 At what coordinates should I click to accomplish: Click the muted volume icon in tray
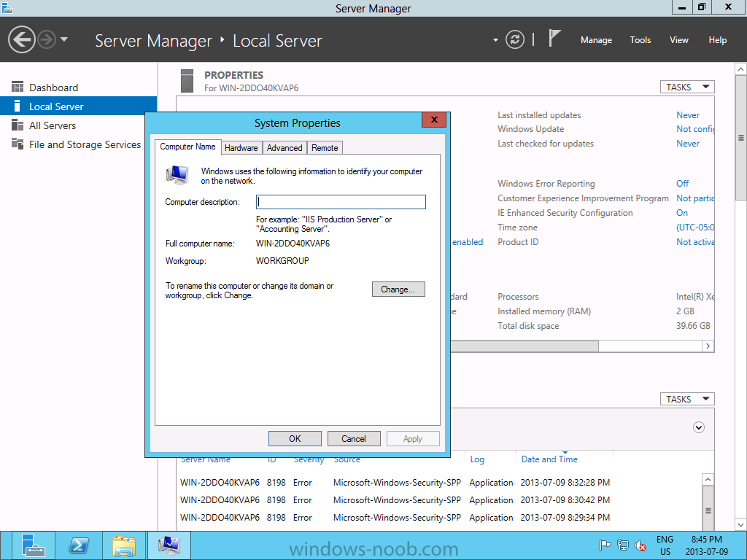[x=640, y=545]
